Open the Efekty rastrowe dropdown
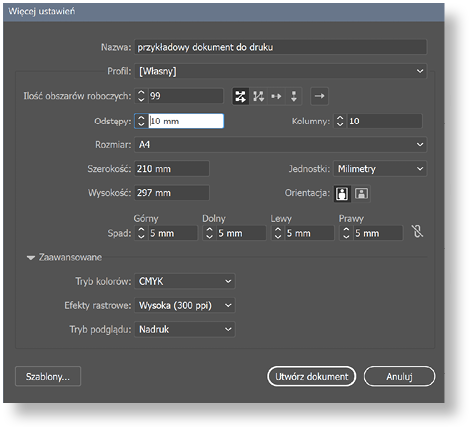This screenshot has width=471, height=430. 185,305
